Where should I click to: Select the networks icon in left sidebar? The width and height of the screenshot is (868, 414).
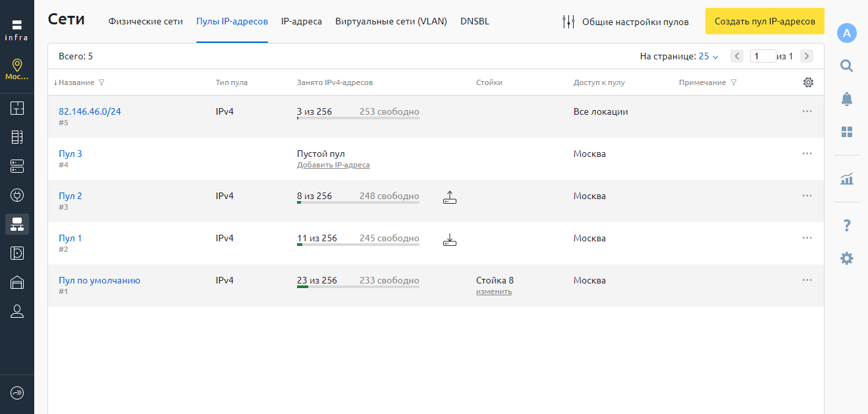tap(17, 224)
